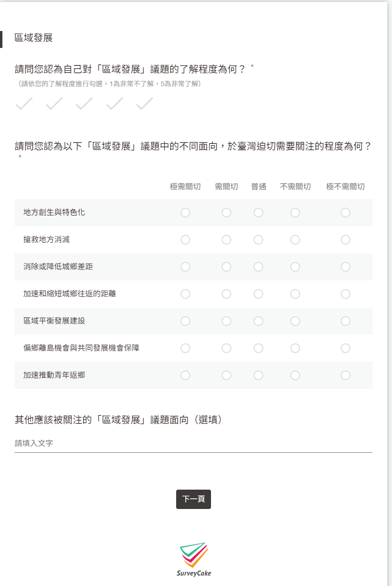Select the first checkmark rating icon
This screenshot has width=392, height=586.
pos(24,104)
